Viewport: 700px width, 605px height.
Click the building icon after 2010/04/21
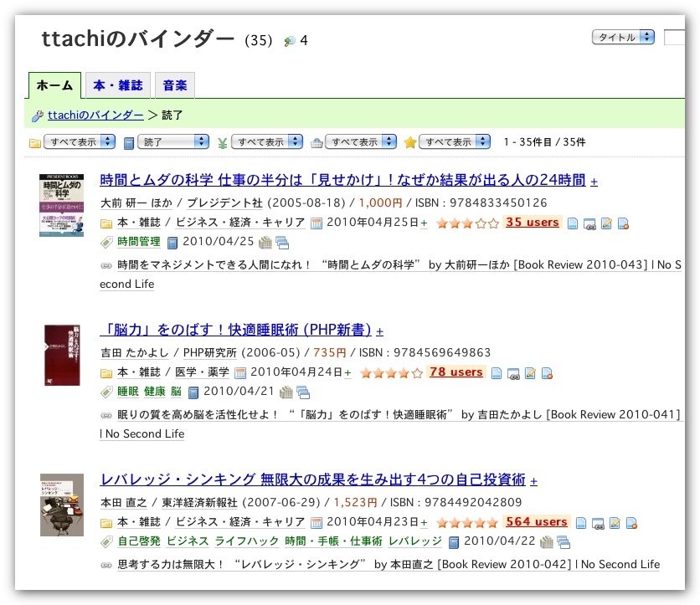pyautogui.click(x=286, y=392)
